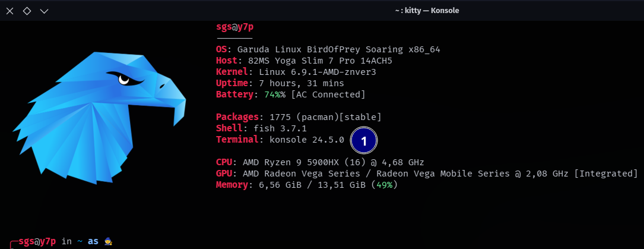The width and height of the screenshot is (644, 249).
Task: Click the Host line with Yoga Slim 7
Action: pos(306,61)
